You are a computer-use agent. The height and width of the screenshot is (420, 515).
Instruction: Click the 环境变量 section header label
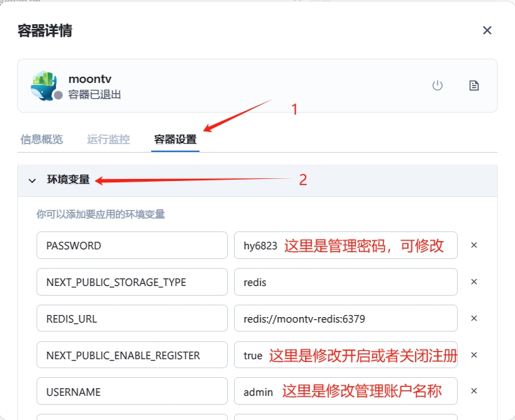68,180
